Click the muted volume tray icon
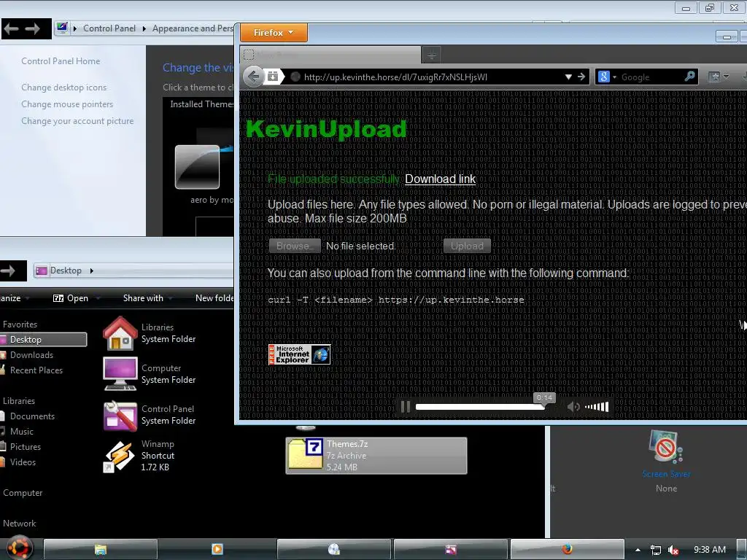Image resolution: width=747 pixels, height=560 pixels. [673, 550]
